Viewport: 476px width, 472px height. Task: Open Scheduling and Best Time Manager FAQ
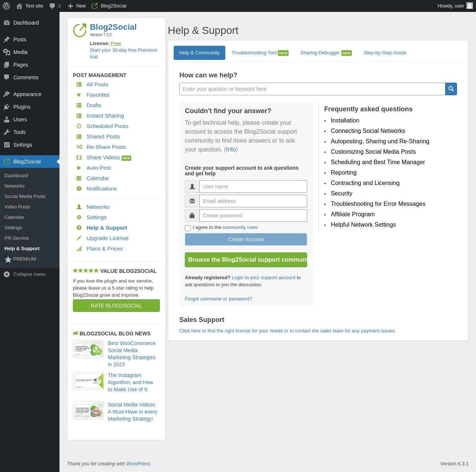378,162
